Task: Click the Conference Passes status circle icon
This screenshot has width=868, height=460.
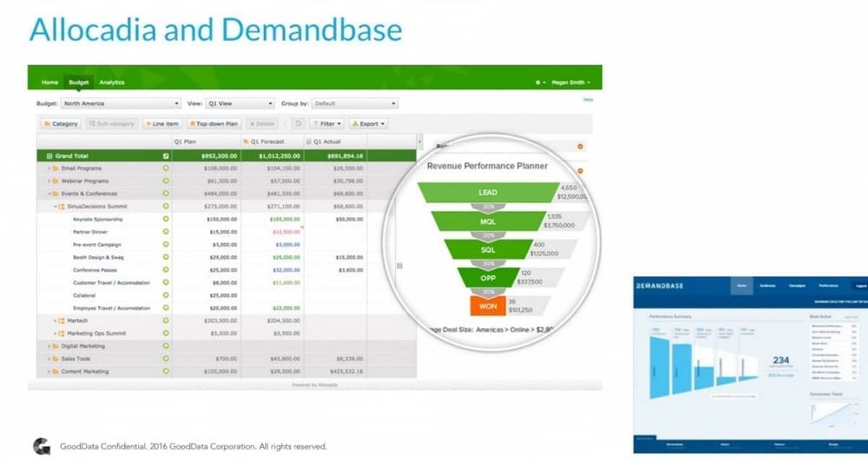Action: click(166, 270)
